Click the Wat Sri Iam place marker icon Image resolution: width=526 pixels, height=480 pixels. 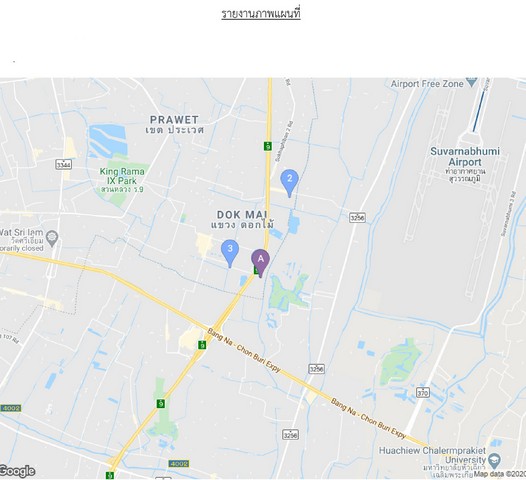click(x=52, y=238)
